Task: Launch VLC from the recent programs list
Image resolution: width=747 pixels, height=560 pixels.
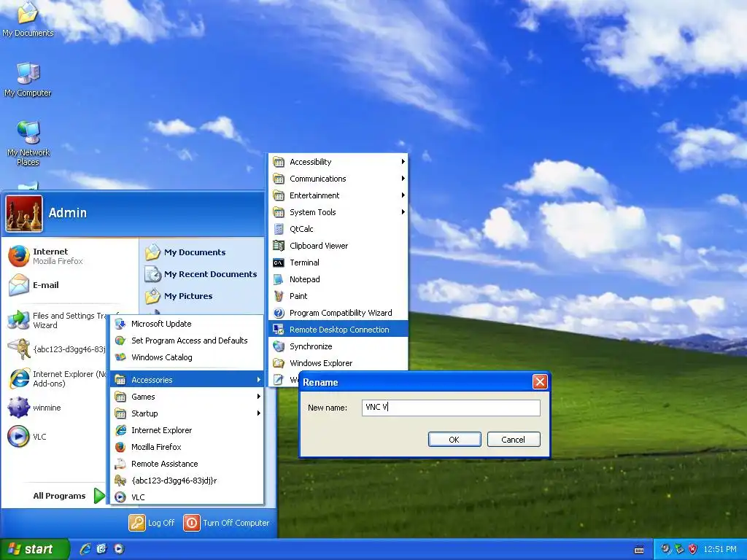Action: (27, 436)
